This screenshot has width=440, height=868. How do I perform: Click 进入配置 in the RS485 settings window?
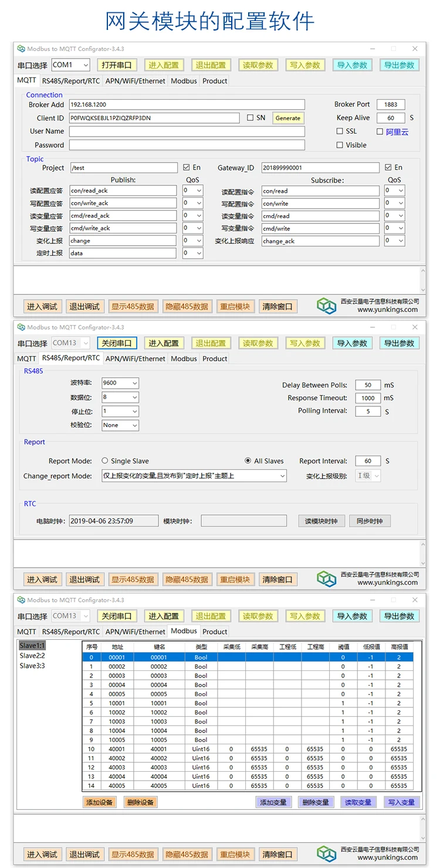[x=164, y=343]
